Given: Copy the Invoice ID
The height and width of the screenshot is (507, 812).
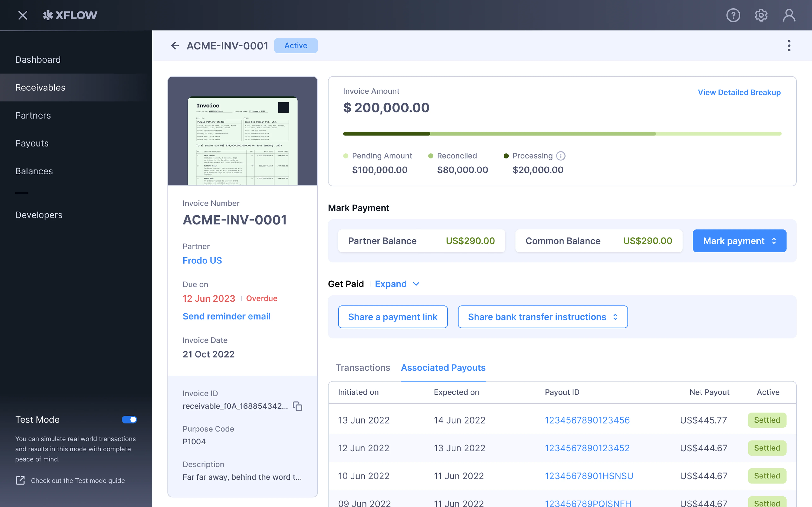Looking at the screenshot, I should (298, 406).
